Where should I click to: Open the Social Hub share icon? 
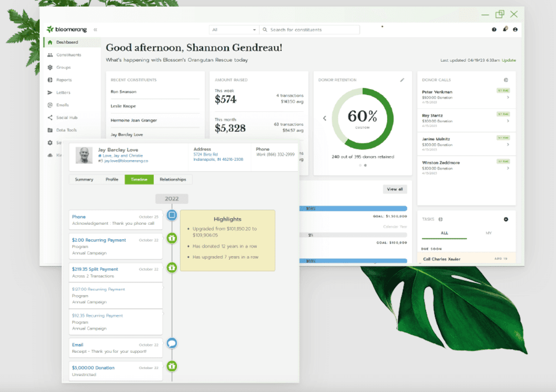[x=50, y=117]
